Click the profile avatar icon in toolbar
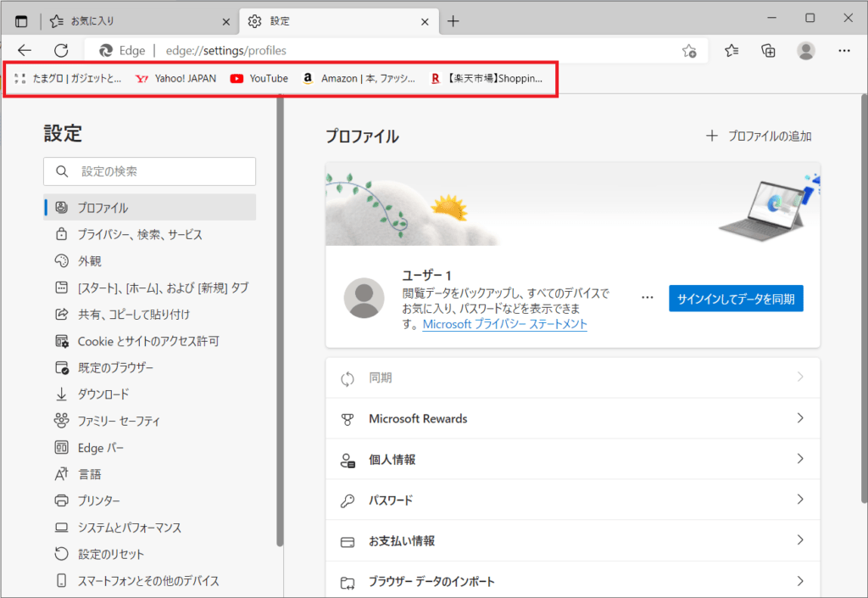 pyautogui.click(x=806, y=51)
